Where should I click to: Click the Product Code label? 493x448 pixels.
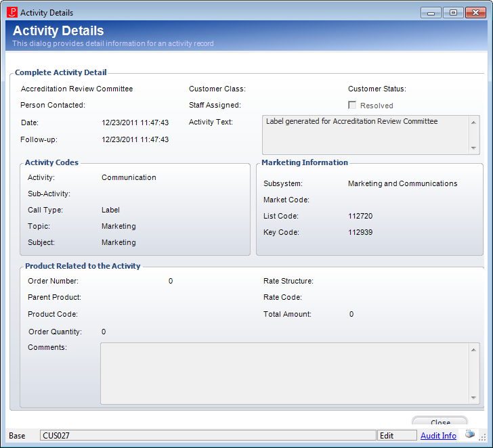53,314
